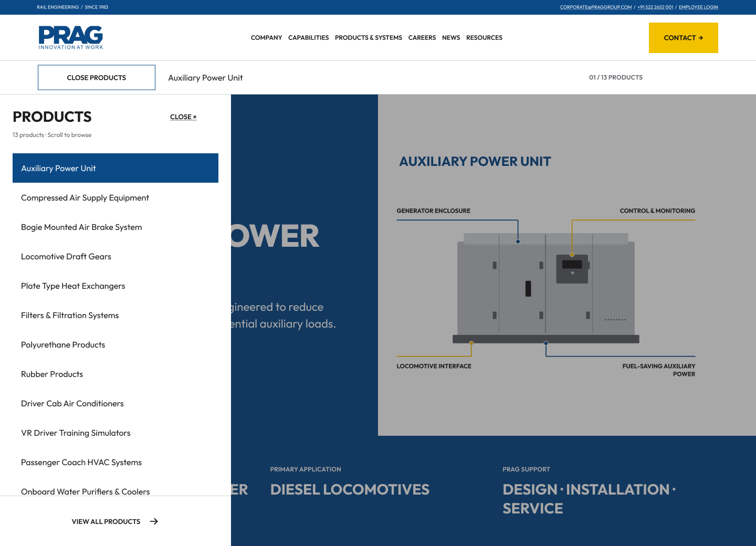
Task: Click the Locomotive Interface diagram label
Action: [434, 366]
